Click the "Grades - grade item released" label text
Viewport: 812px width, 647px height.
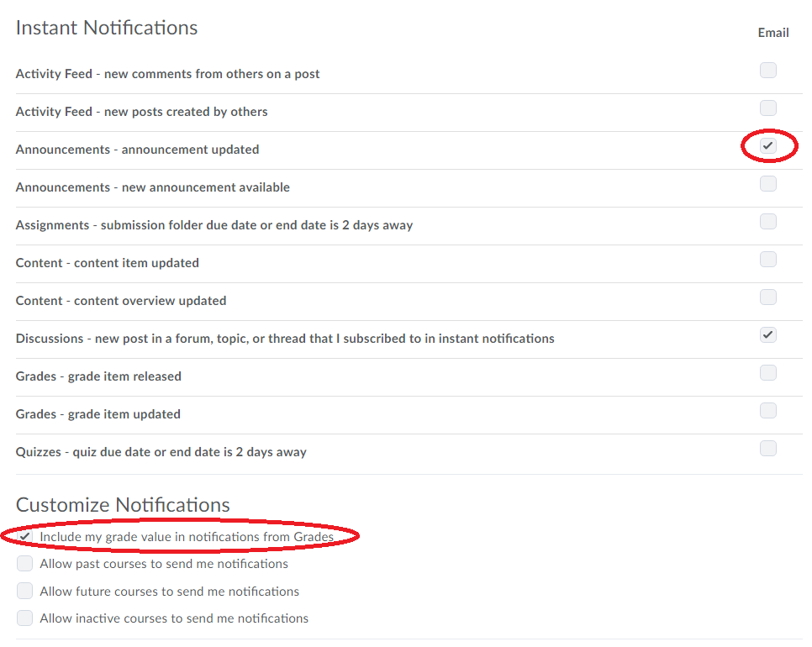(98, 376)
